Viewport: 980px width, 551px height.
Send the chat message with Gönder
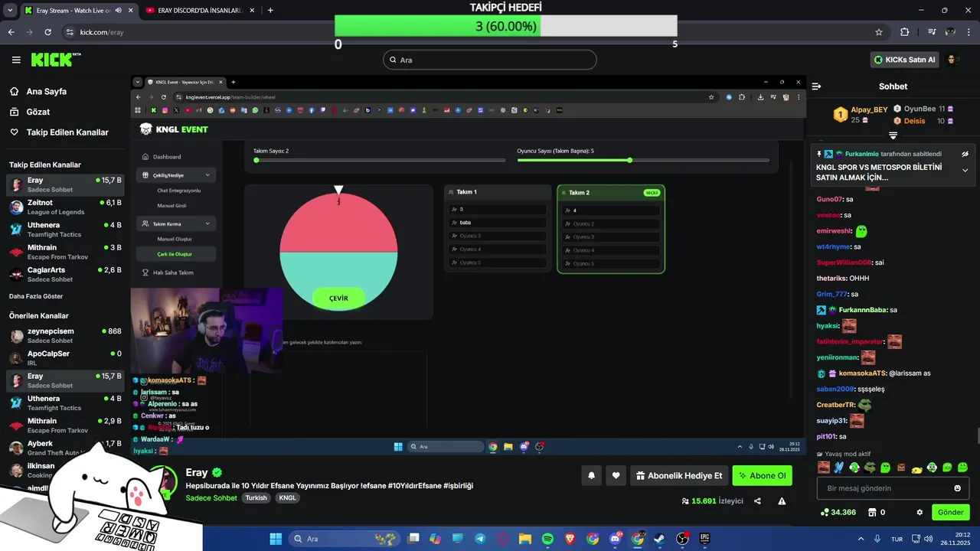[x=951, y=512]
